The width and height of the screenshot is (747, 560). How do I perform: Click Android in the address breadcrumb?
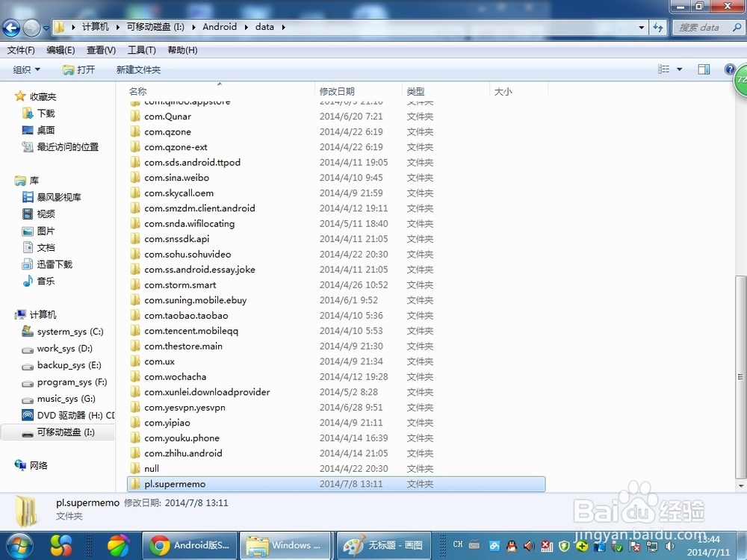(220, 27)
